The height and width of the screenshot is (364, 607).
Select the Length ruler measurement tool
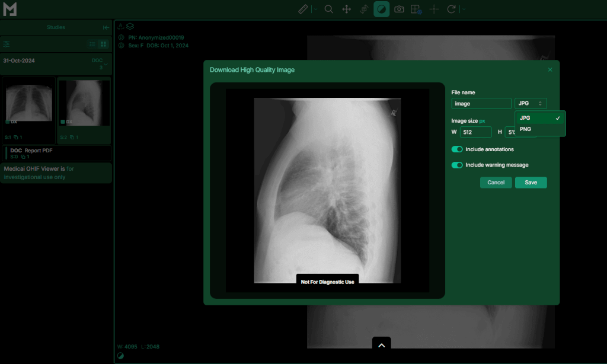click(x=303, y=9)
